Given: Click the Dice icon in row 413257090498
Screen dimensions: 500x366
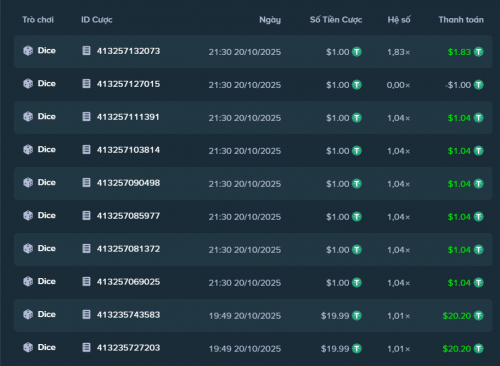Looking at the screenshot, I should (28, 183).
